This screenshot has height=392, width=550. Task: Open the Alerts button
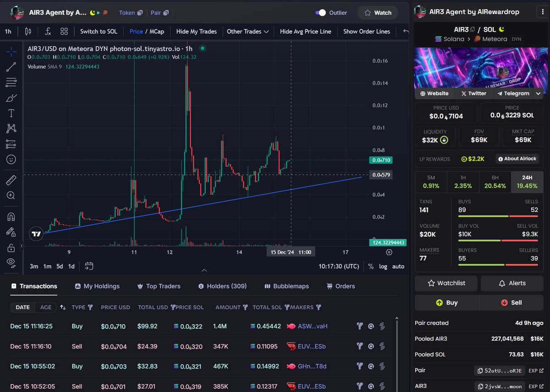512,283
